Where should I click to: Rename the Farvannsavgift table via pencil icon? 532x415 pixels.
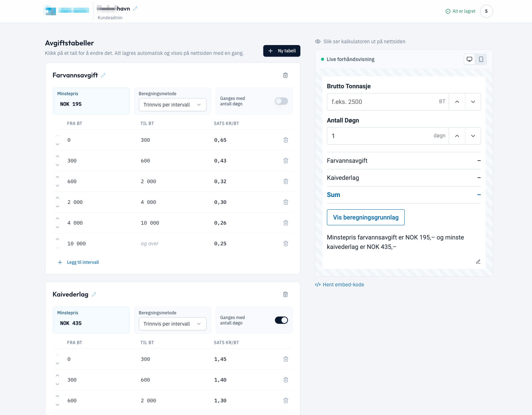[x=103, y=75]
